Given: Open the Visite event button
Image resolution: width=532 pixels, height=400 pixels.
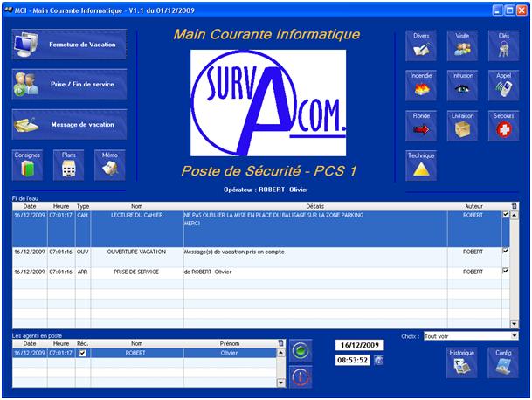Looking at the screenshot, I should pyautogui.click(x=462, y=45).
